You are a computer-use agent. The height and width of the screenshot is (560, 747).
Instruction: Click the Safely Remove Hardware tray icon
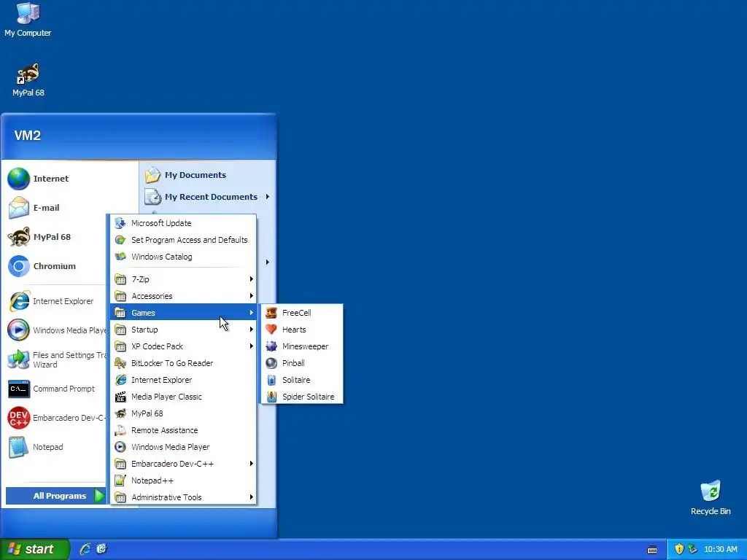point(693,549)
